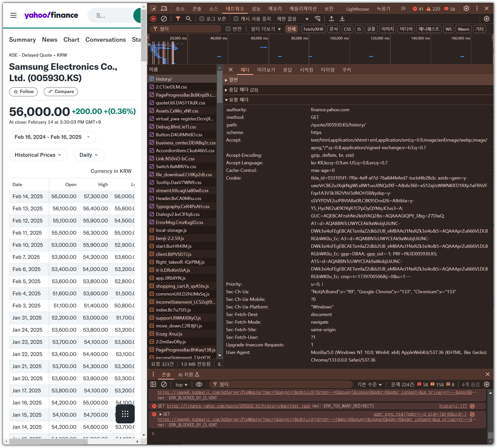Click the Follow button
The width and height of the screenshot is (497, 448).
[x=24, y=92]
